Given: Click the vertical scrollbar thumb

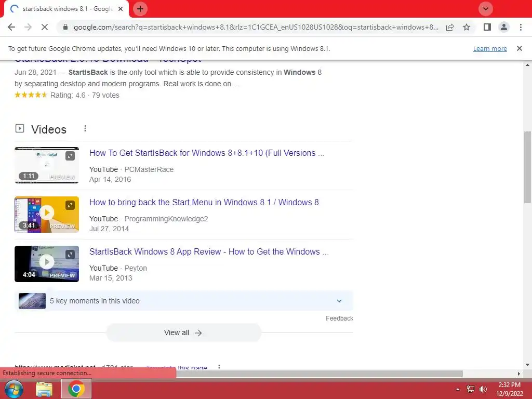Looking at the screenshot, I should click(x=527, y=167).
